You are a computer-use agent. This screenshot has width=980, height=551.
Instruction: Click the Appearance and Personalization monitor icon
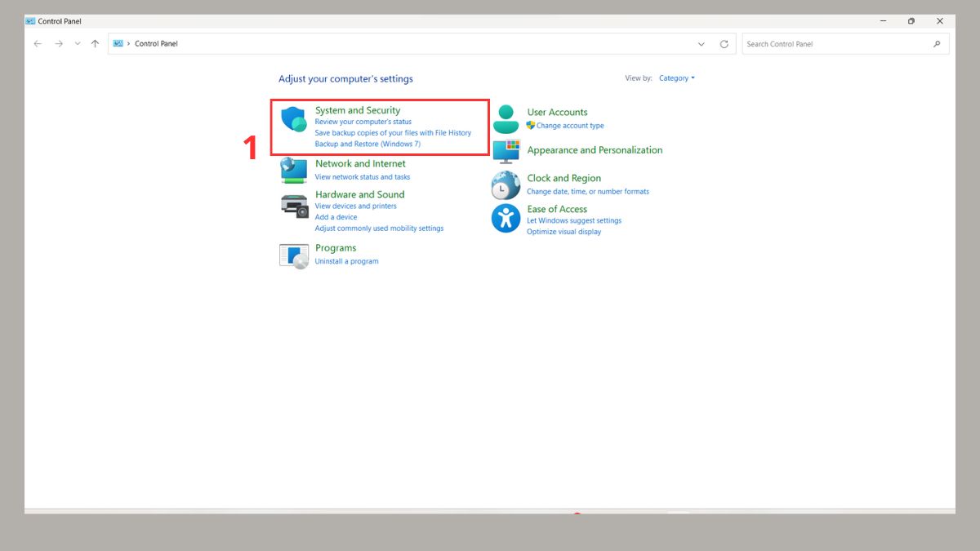[x=506, y=151]
